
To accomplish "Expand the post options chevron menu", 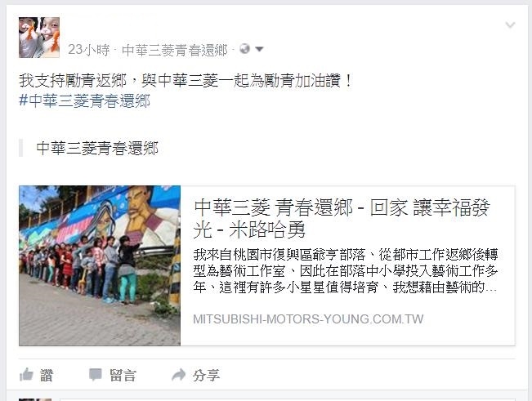I will coord(510,25).
